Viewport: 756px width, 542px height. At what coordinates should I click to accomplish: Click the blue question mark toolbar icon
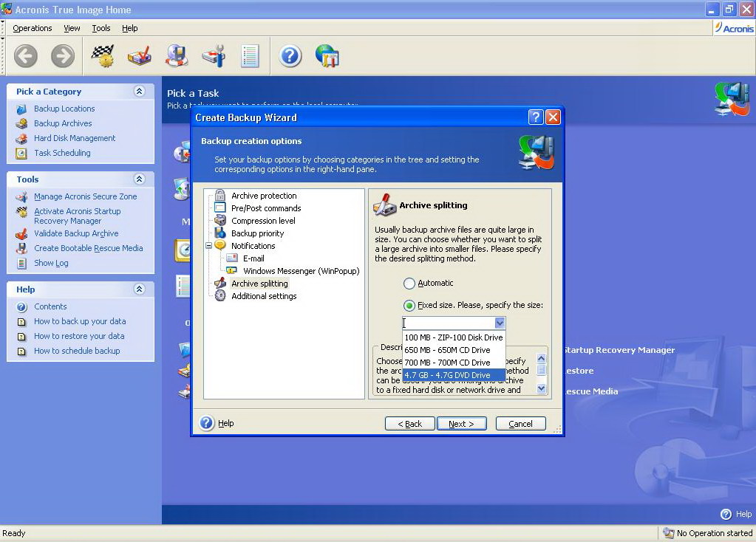click(x=290, y=56)
